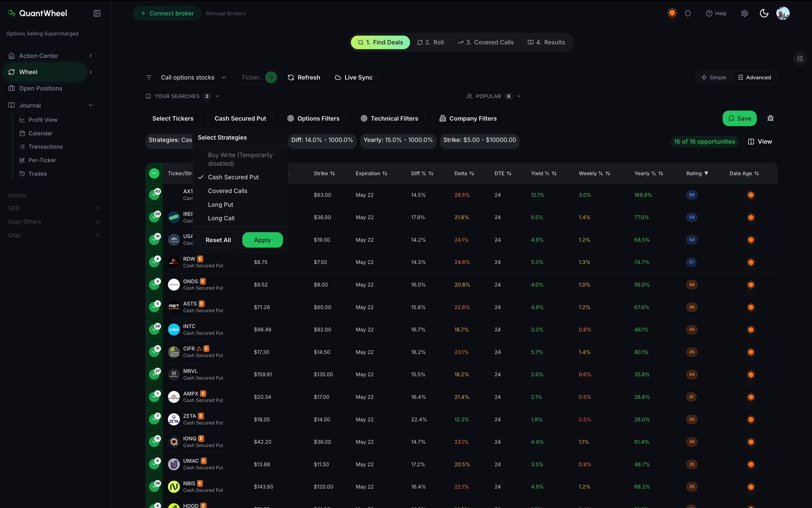Click the earnings E badge for ONDS
This screenshot has width=812, height=508.
click(203, 281)
